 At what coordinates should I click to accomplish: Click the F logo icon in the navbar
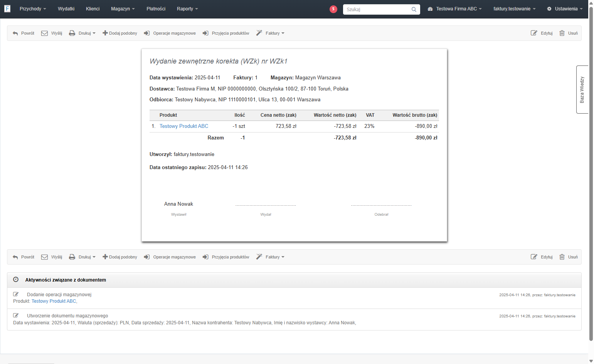[7, 8]
